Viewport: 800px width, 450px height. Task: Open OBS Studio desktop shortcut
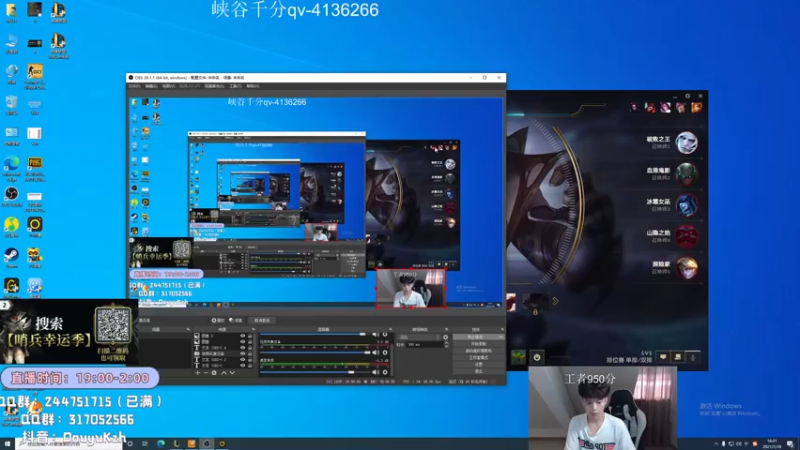[x=11, y=196]
